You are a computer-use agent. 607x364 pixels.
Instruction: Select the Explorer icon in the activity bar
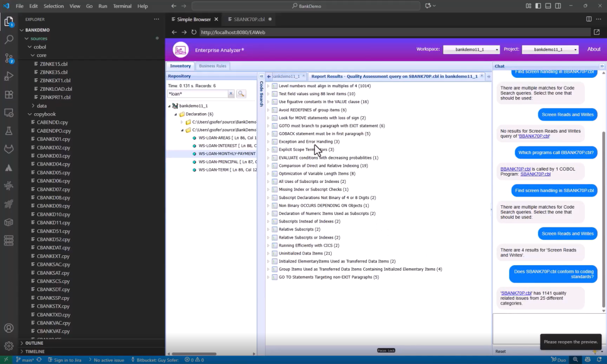[9, 21]
